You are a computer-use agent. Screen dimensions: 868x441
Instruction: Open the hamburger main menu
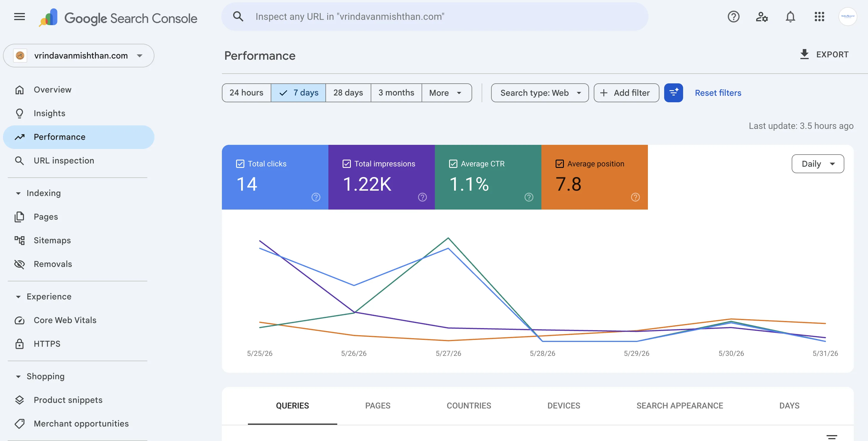[20, 17]
